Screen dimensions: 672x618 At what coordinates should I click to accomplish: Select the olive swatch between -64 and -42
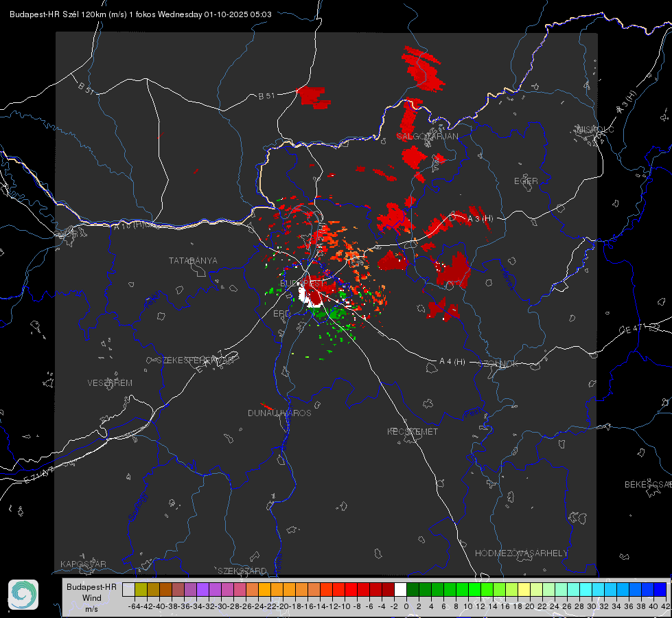click(x=141, y=590)
